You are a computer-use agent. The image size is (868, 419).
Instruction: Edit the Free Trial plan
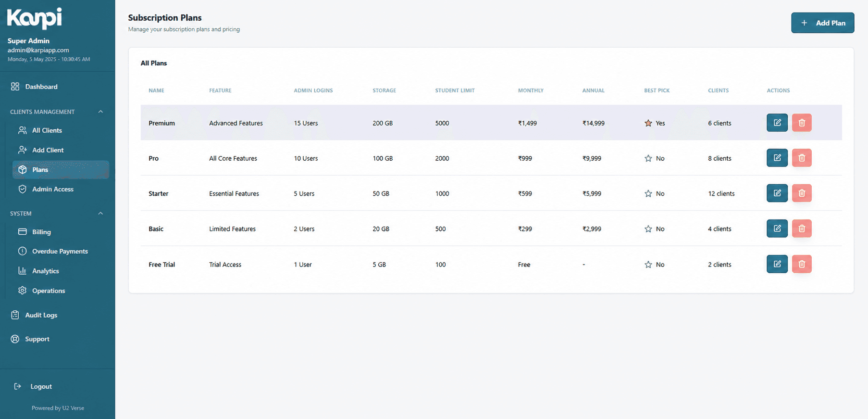[x=777, y=264]
